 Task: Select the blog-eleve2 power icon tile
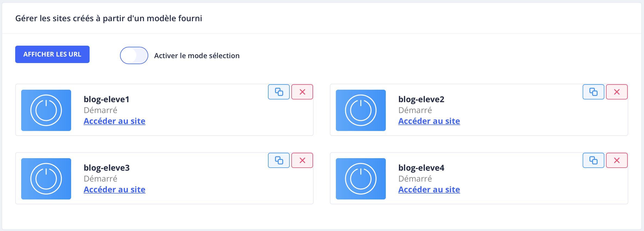361,110
